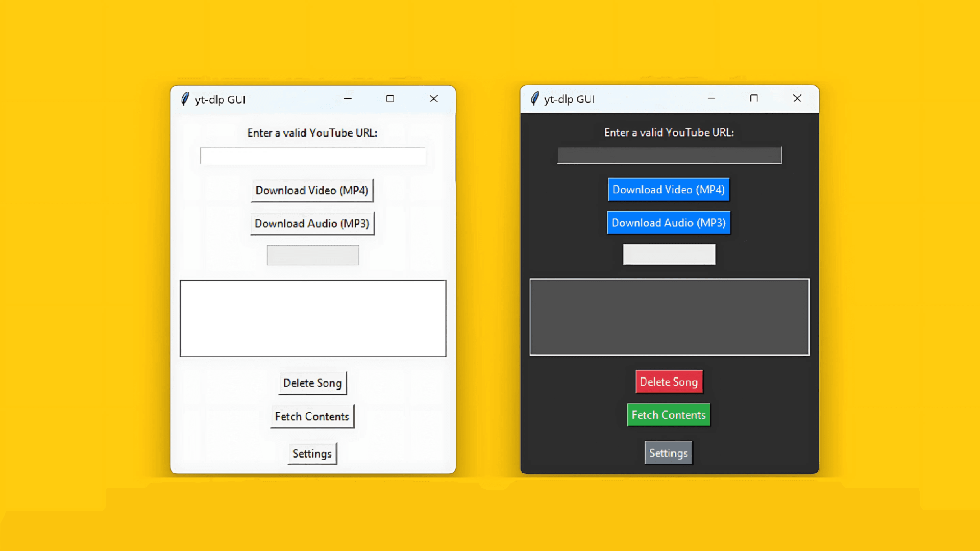Click Download Video MP4 button (light theme)
This screenshot has width=980, height=551.
click(312, 190)
